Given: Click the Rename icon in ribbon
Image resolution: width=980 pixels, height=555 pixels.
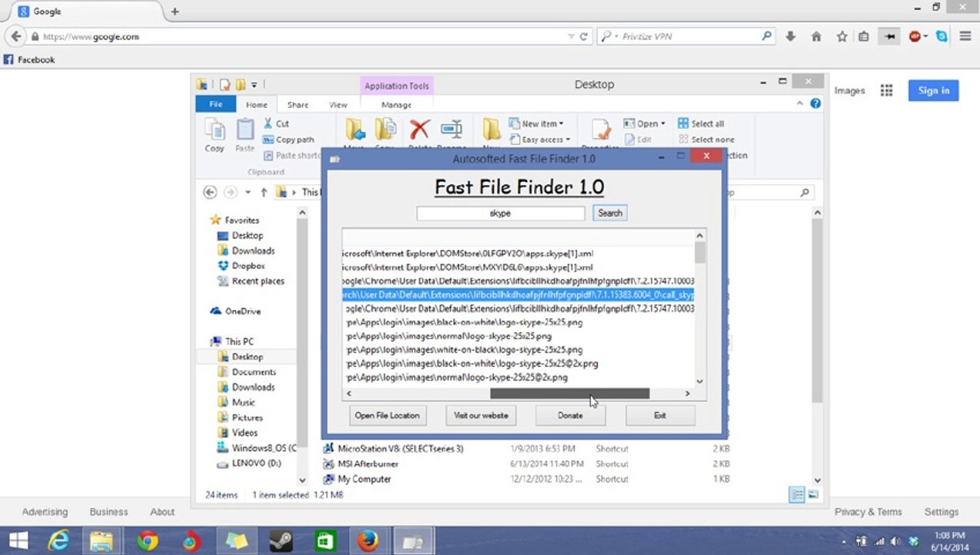Looking at the screenshot, I should [451, 129].
